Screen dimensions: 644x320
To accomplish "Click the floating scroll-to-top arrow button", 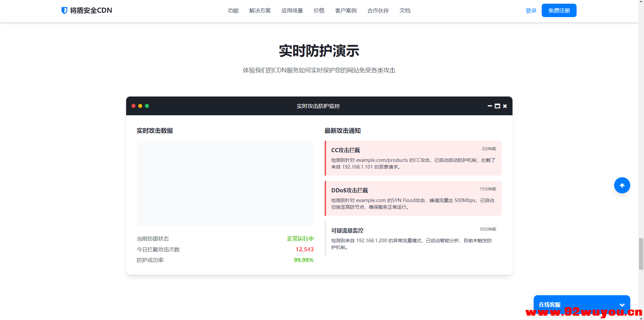I will pyautogui.click(x=622, y=185).
